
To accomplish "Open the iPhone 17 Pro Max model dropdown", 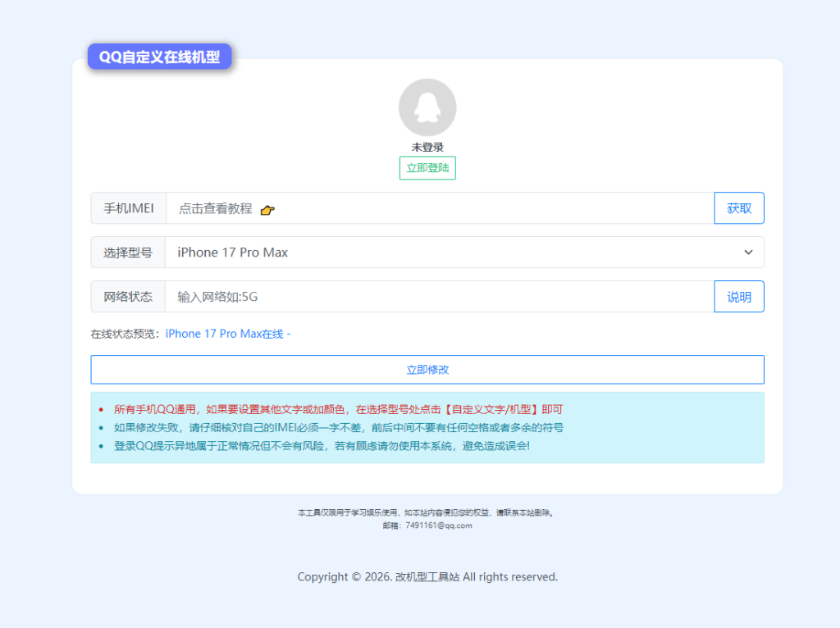I will [x=464, y=253].
